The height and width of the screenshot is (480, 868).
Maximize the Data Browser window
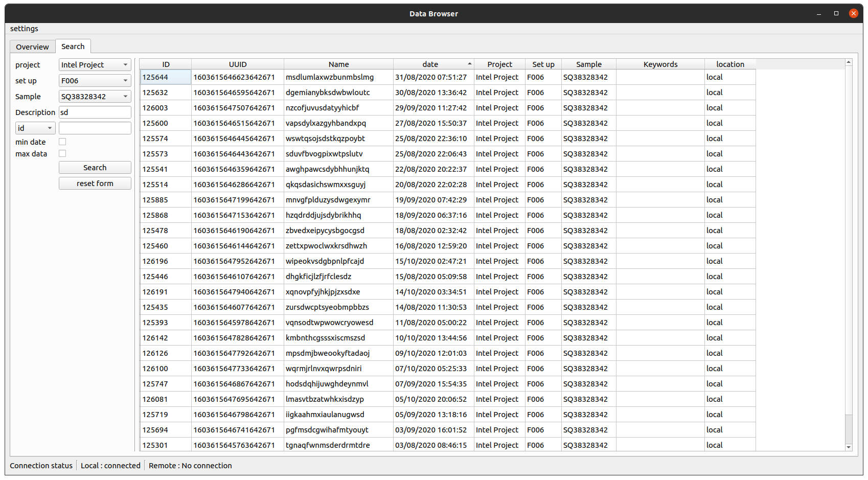point(836,14)
